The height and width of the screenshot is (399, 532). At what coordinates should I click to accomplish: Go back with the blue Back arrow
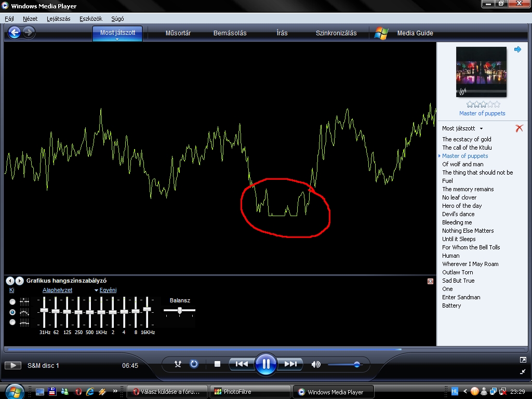(14, 33)
